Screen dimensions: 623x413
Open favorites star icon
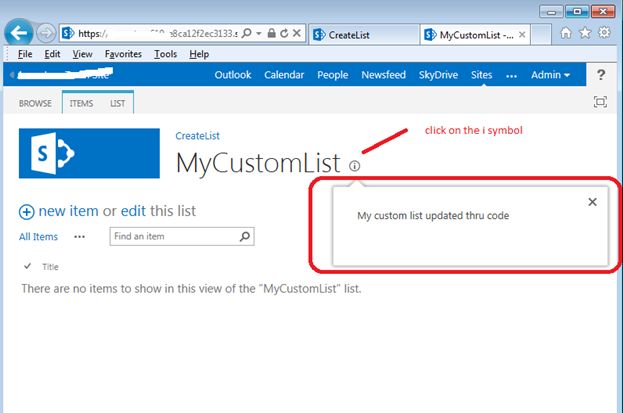(x=585, y=33)
